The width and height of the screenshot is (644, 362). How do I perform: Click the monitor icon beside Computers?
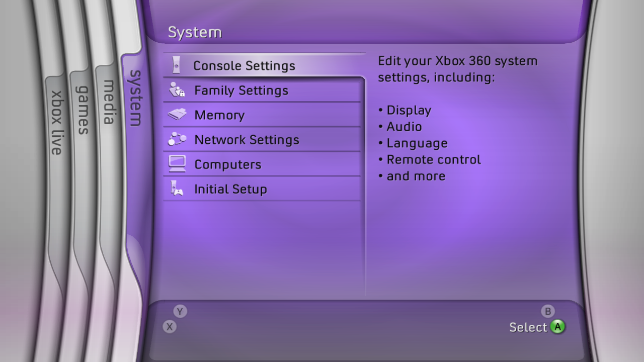pos(177,164)
